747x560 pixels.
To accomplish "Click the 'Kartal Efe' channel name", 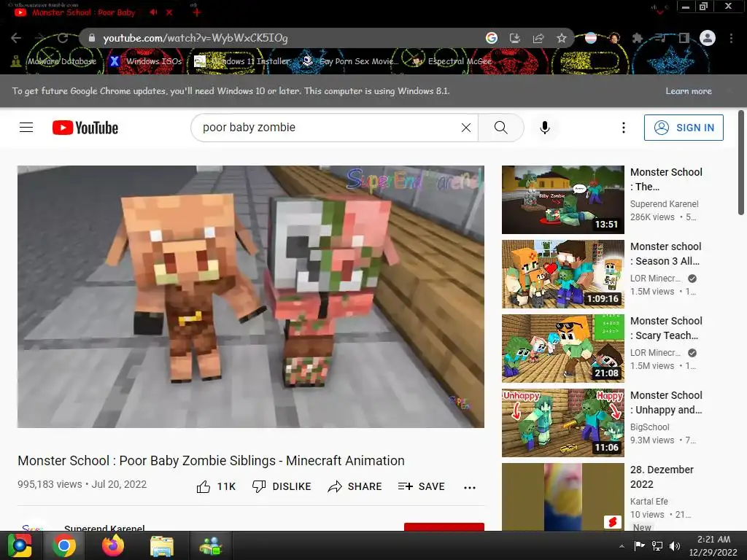I will (649, 502).
